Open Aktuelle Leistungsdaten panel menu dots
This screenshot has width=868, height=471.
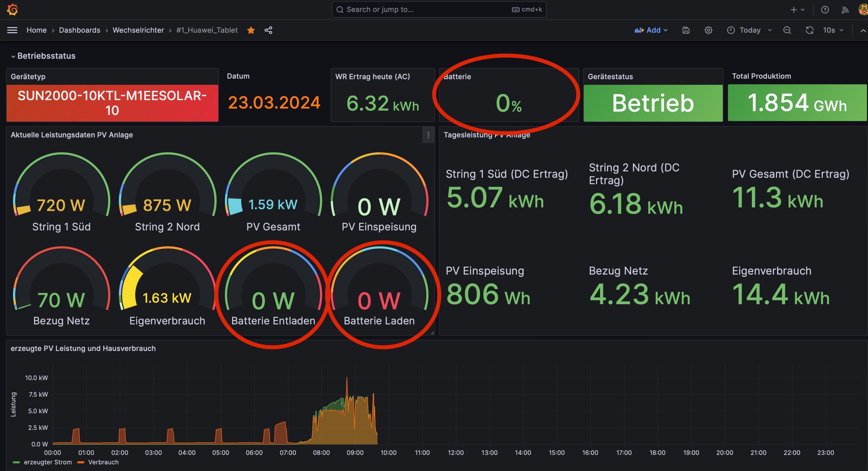(428, 135)
